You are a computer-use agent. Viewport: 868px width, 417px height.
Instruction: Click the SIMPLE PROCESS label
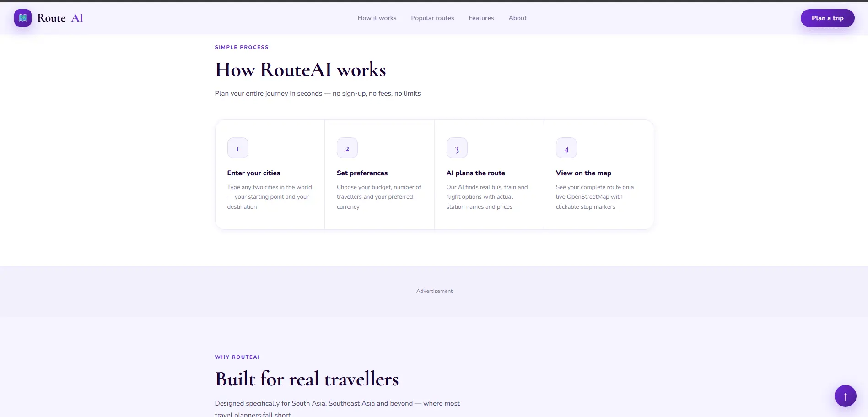242,47
